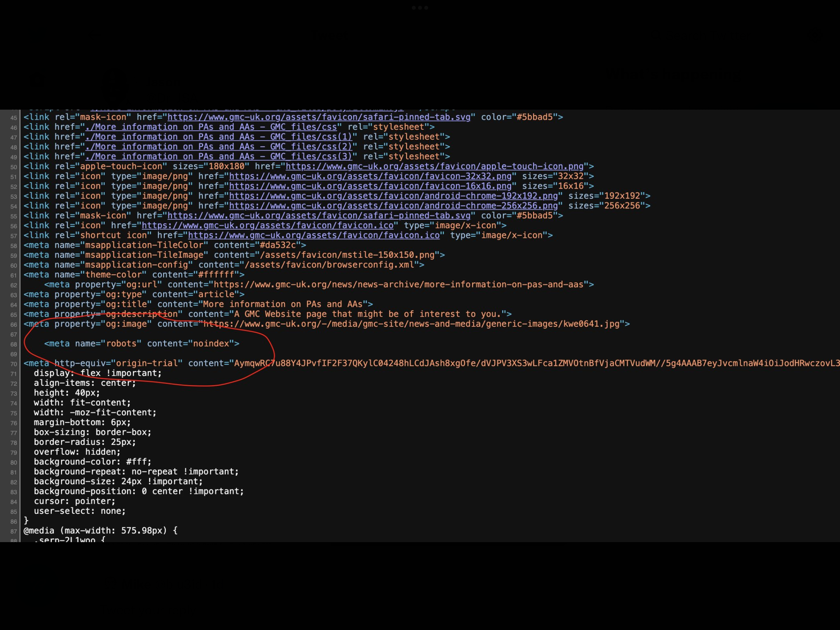Click the "background-repeat: no-repeat" line
840x630 pixels.
pos(136,472)
